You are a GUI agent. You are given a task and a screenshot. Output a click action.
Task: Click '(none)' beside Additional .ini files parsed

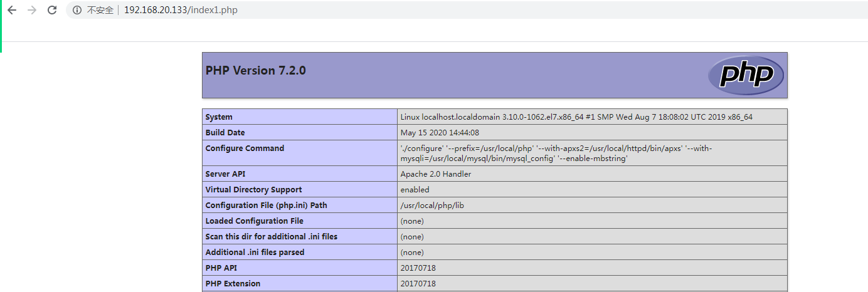click(412, 253)
